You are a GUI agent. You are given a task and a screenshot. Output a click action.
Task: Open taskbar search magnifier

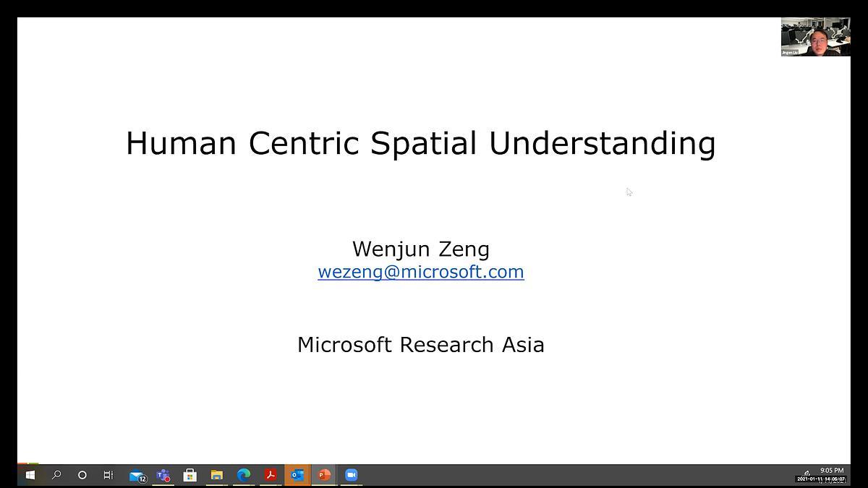(56, 475)
